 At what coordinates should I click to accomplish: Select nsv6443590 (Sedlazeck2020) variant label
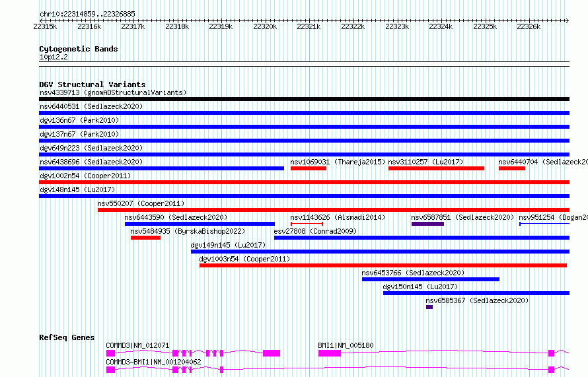click(x=176, y=217)
